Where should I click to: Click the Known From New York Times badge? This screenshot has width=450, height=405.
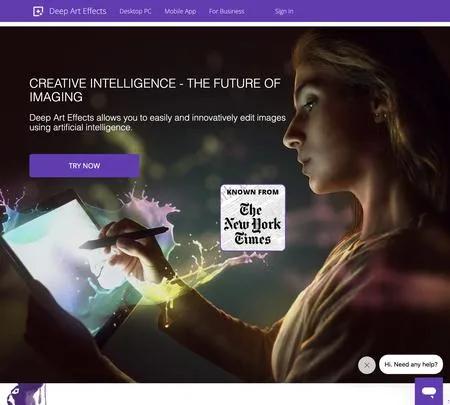pyautogui.click(x=253, y=218)
